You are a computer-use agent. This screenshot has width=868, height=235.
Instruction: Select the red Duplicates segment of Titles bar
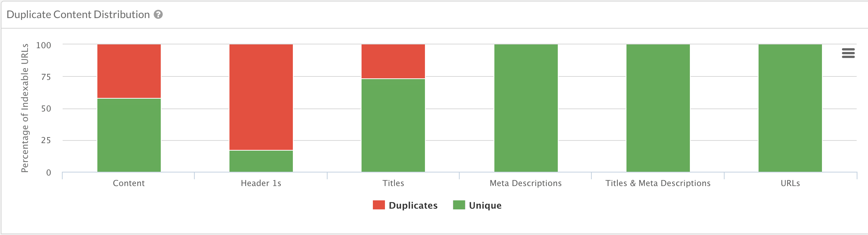(x=393, y=61)
